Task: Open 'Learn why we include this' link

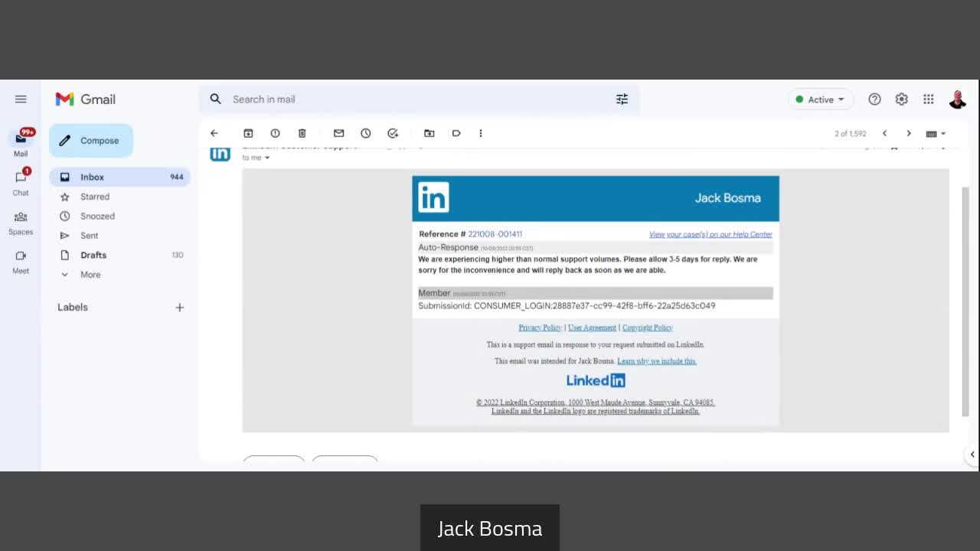Action: [657, 361]
